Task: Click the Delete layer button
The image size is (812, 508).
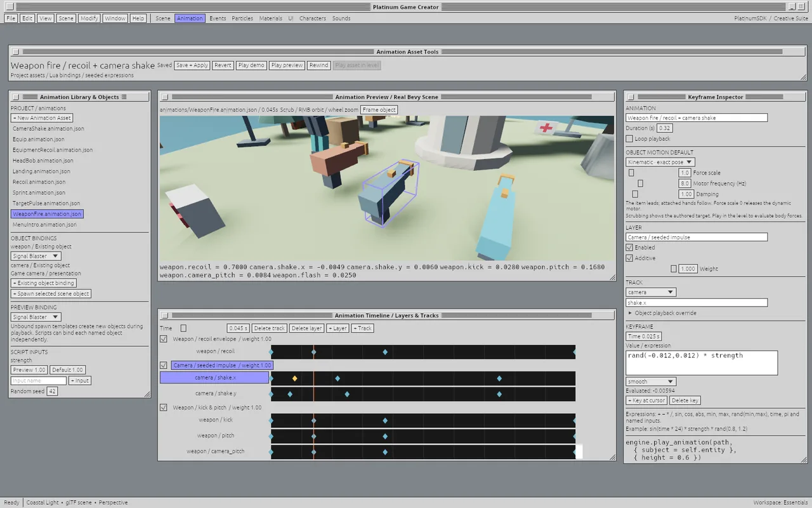Action: point(307,328)
